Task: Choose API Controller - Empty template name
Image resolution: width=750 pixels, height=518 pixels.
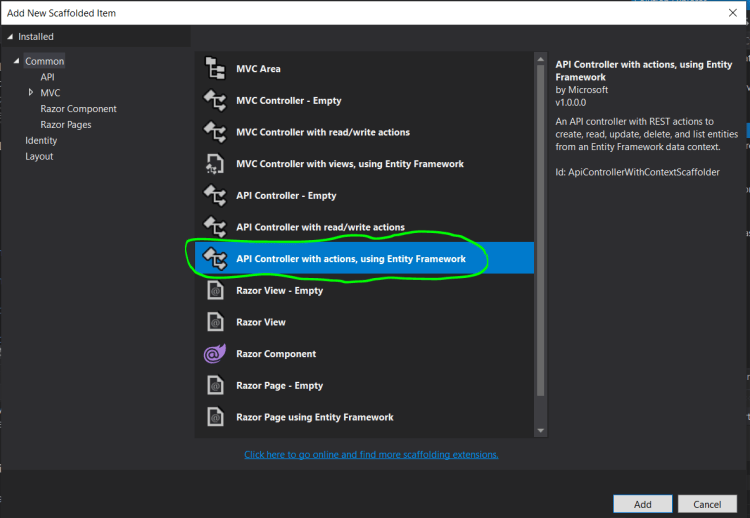Action: (x=286, y=195)
